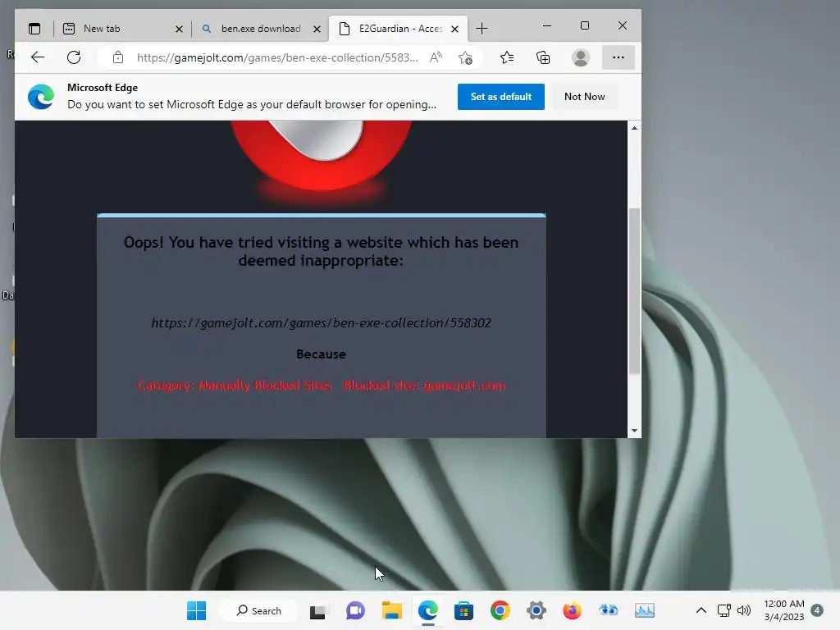Dismiss prompt with Not Now
Image resolution: width=840 pixels, height=630 pixels.
click(584, 97)
